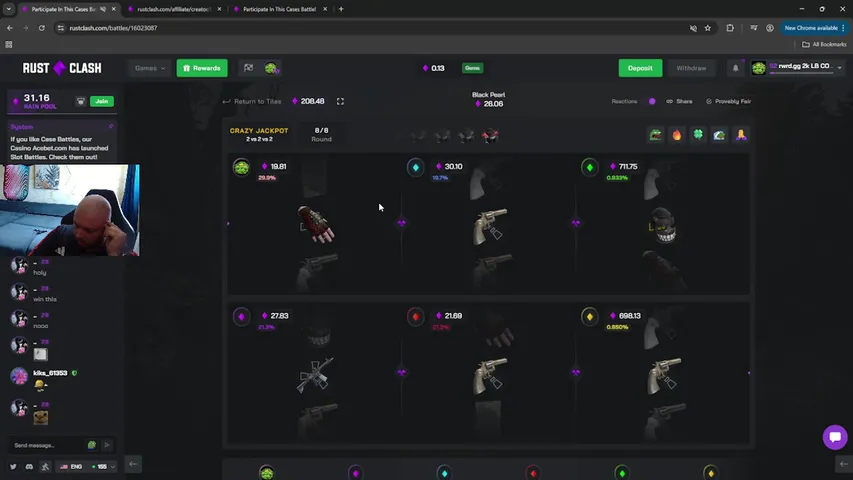Click the Rust Clash logo
Screen dimensions: 853x480
pos(61,68)
